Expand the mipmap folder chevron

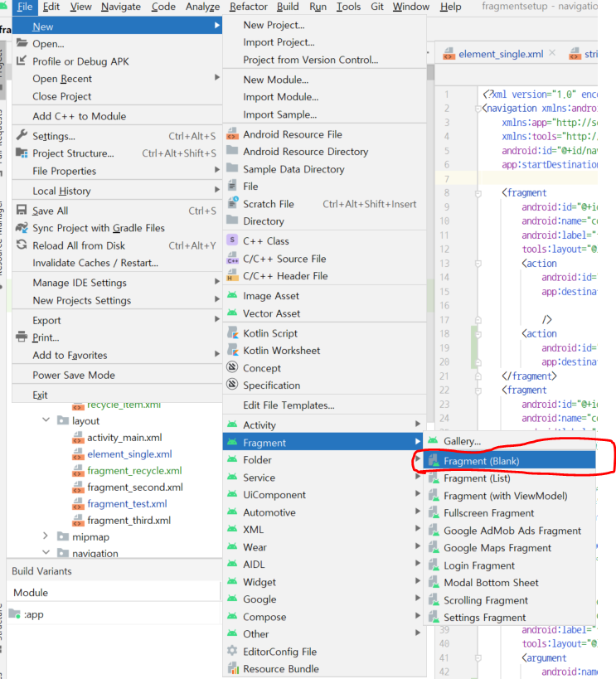click(x=46, y=536)
